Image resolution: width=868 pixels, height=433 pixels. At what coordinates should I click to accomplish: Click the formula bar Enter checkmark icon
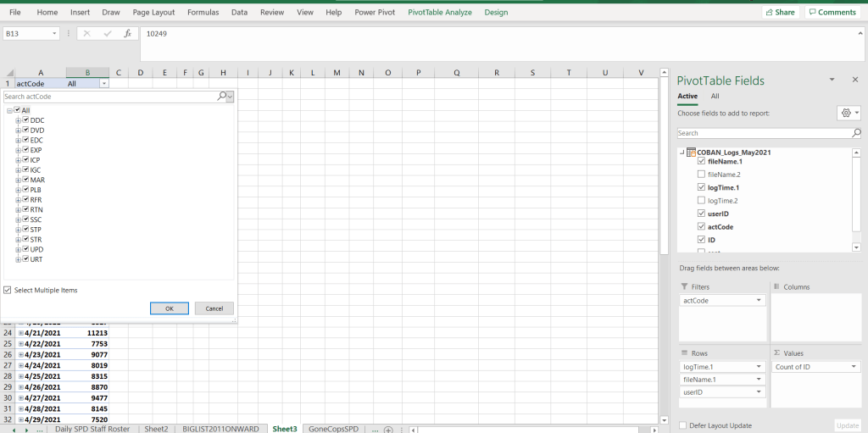click(x=108, y=34)
